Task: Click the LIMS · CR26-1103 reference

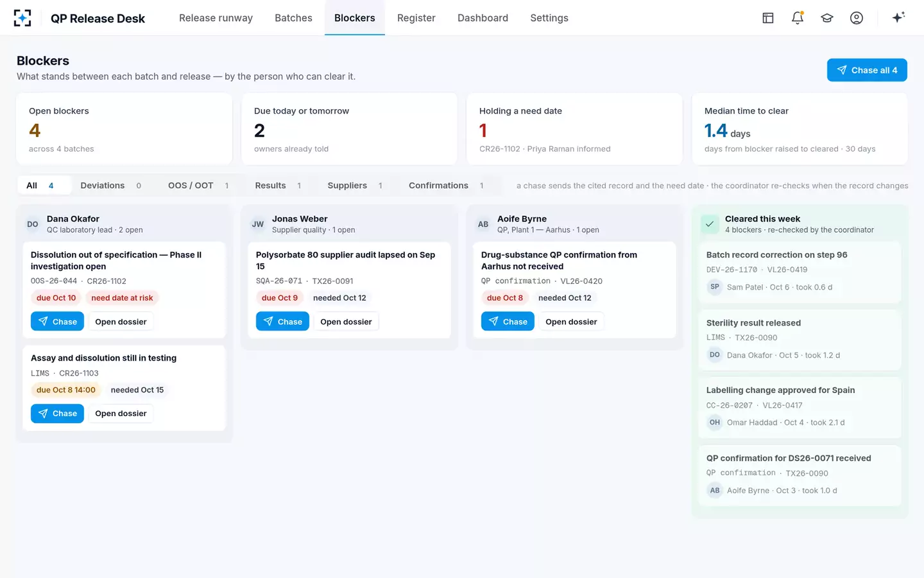Action: coord(65,373)
